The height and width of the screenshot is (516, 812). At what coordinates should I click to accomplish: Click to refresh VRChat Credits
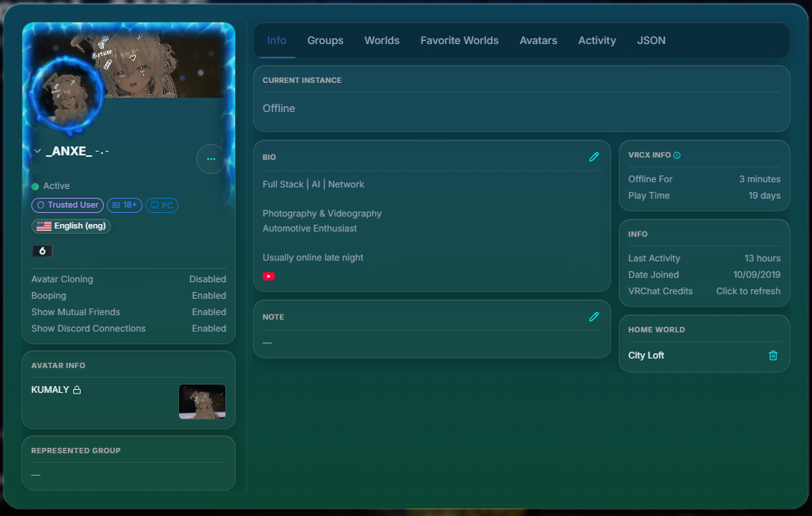pyautogui.click(x=749, y=291)
